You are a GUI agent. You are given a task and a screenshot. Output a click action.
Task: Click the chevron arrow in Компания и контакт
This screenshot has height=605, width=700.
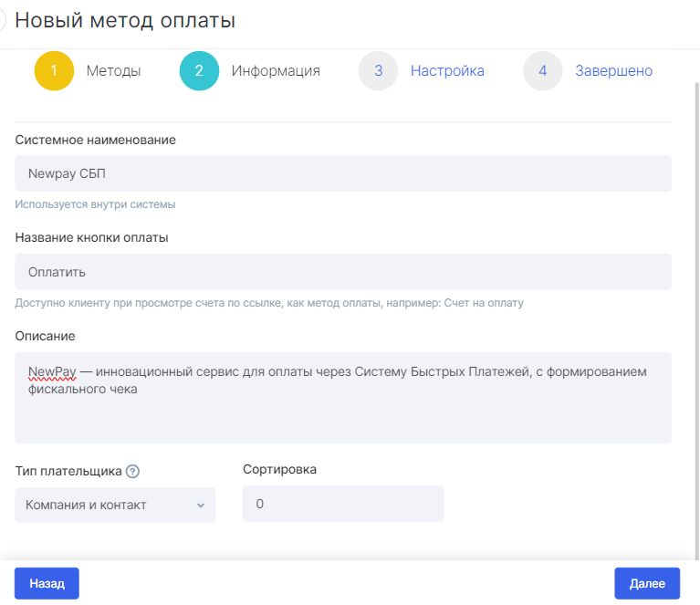coord(201,505)
